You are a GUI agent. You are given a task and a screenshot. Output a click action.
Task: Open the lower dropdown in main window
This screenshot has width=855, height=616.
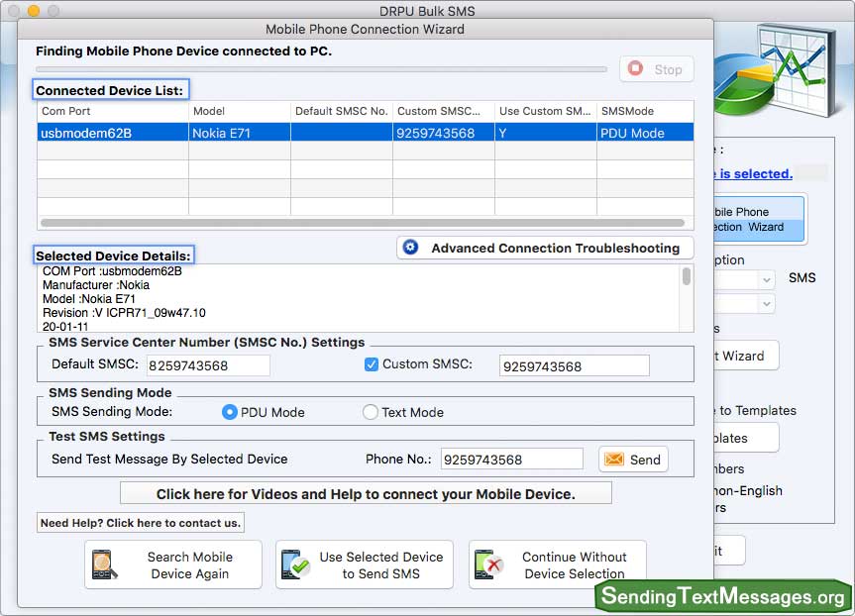coord(766,303)
